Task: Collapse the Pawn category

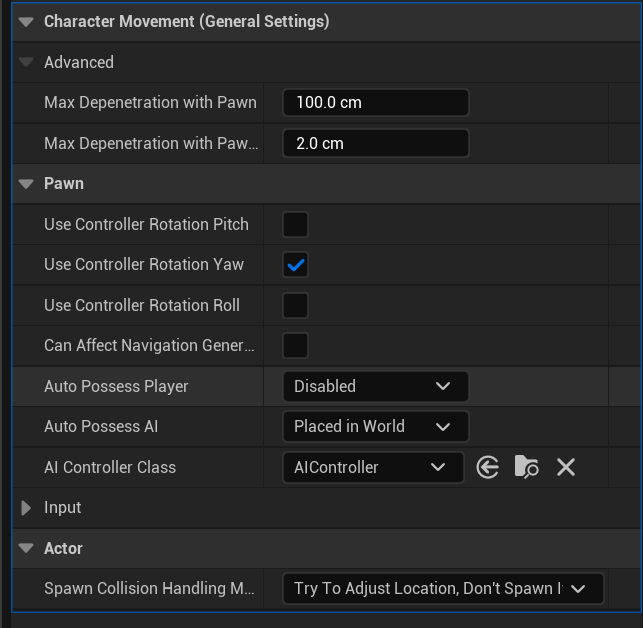Action: (x=26, y=184)
